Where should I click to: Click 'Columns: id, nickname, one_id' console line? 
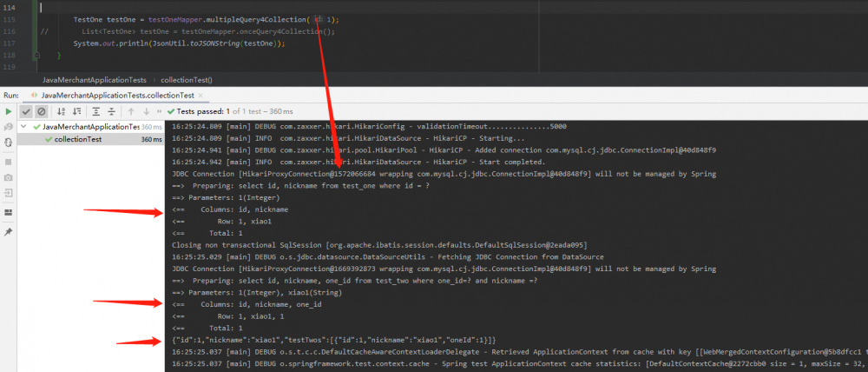coord(247,304)
